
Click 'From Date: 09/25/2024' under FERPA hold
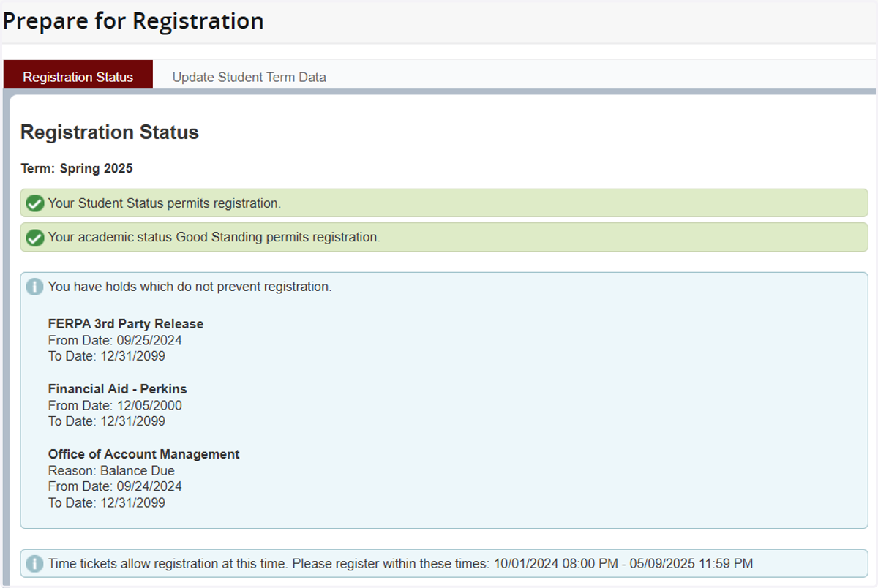tap(115, 340)
